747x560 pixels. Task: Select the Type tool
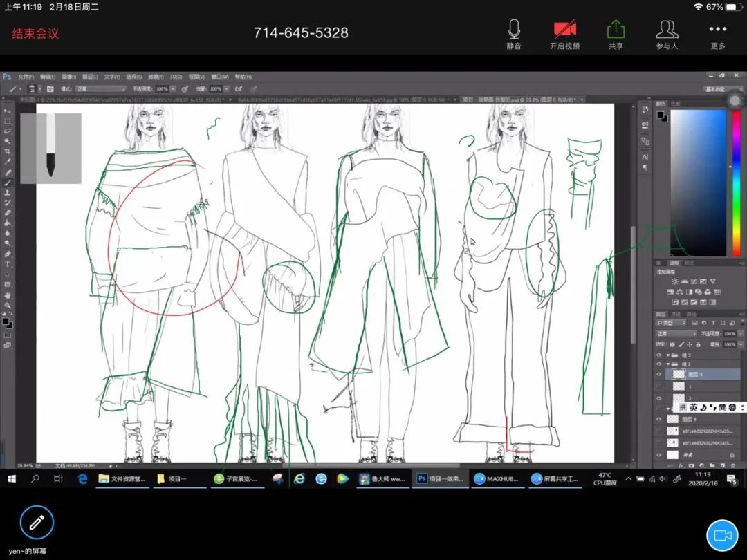tap(8, 264)
